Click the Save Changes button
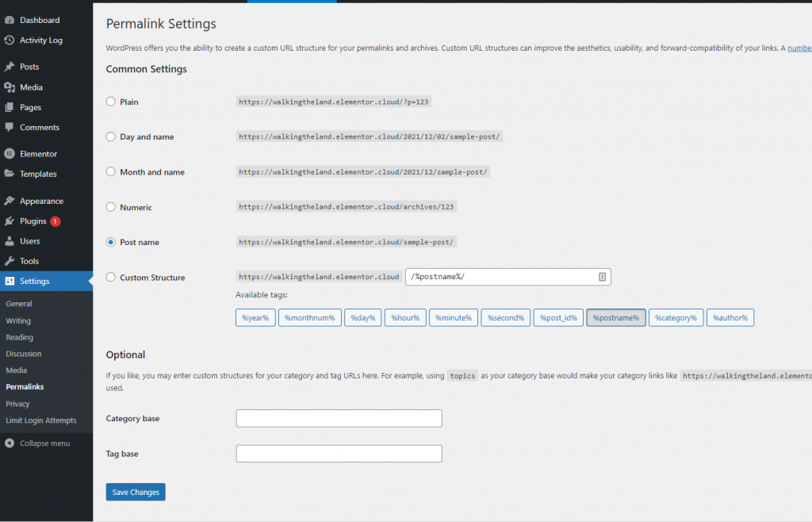812x522 pixels. tap(136, 493)
